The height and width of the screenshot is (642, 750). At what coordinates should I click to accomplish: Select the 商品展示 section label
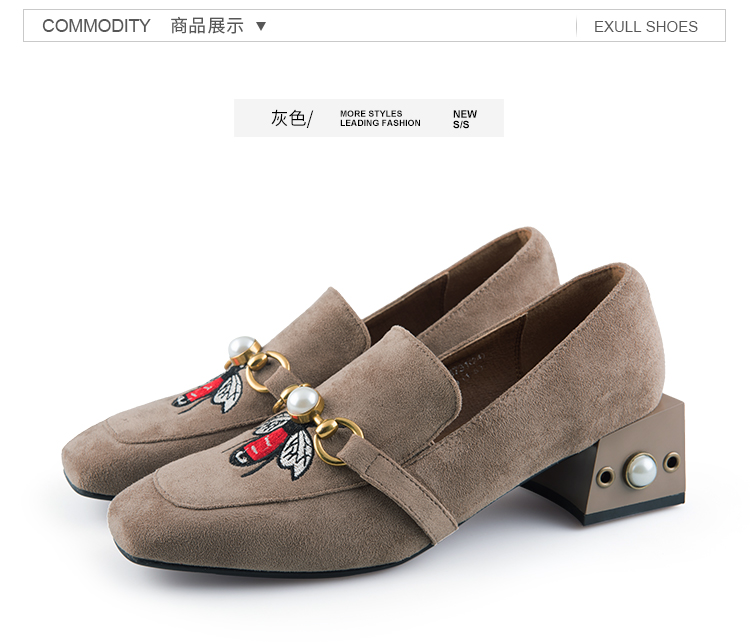click(x=207, y=26)
